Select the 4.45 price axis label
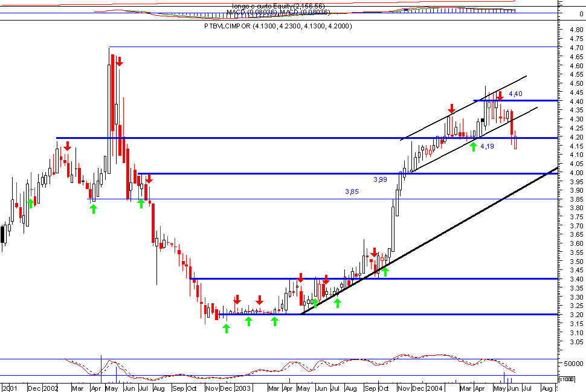The height and width of the screenshot is (392, 586). pyautogui.click(x=576, y=92)
